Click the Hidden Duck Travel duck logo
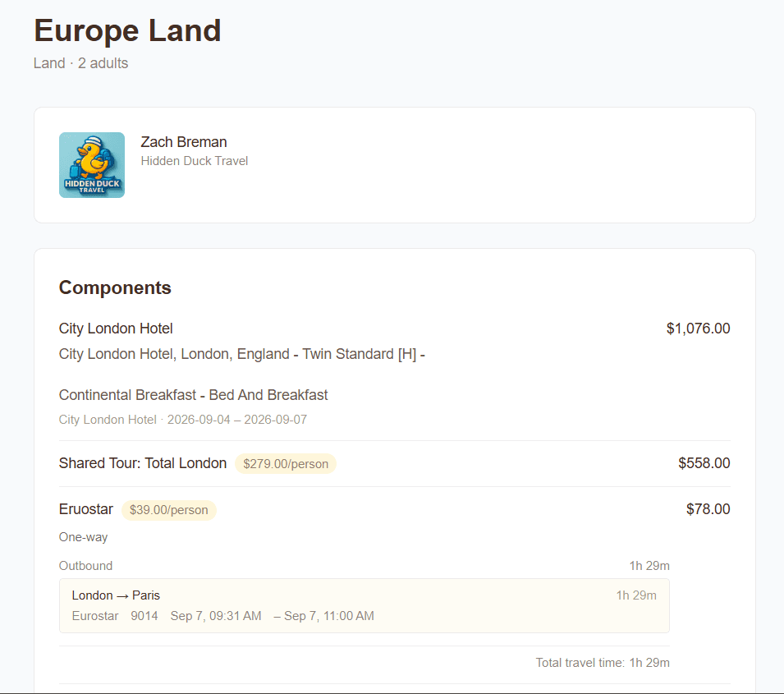Screen dimensions: 784x694 click(91, 164)
